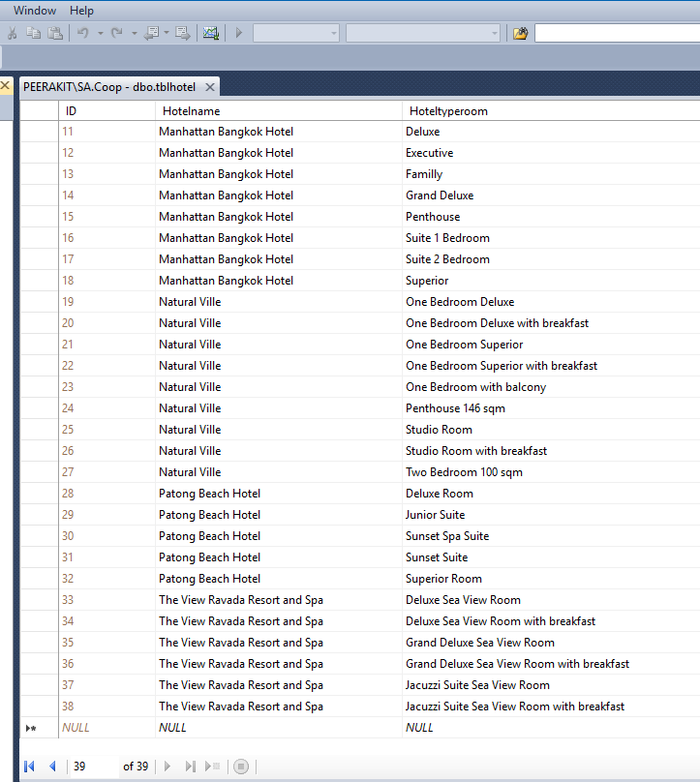This screenshot has height=782, width=700.
Task: Click the Move last record arrow
Action: 190,767
